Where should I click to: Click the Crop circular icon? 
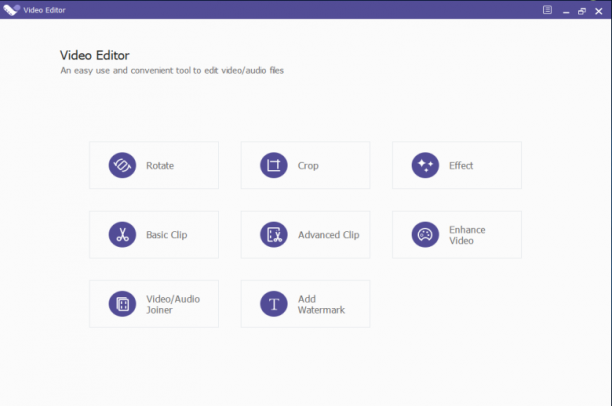[274, 165]
